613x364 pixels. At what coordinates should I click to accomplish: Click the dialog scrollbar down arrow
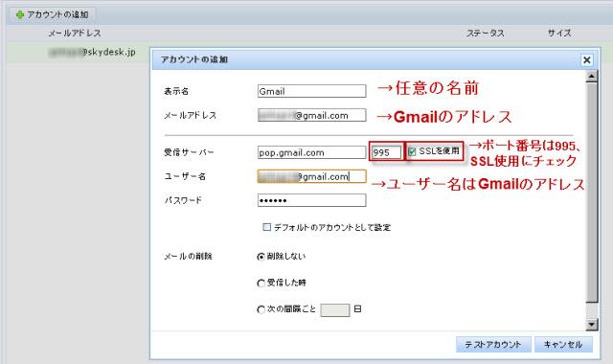(x=592, y=324)
